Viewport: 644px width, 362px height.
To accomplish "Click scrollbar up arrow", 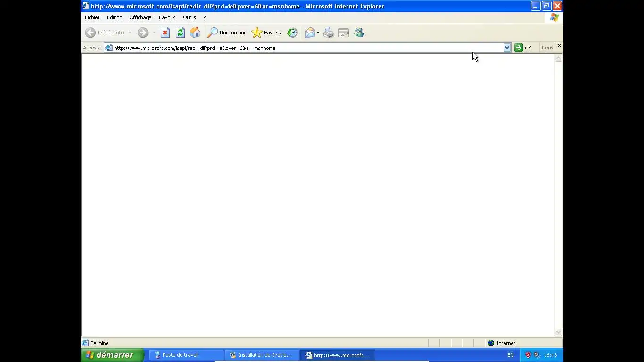I will (x=559, y=58).
